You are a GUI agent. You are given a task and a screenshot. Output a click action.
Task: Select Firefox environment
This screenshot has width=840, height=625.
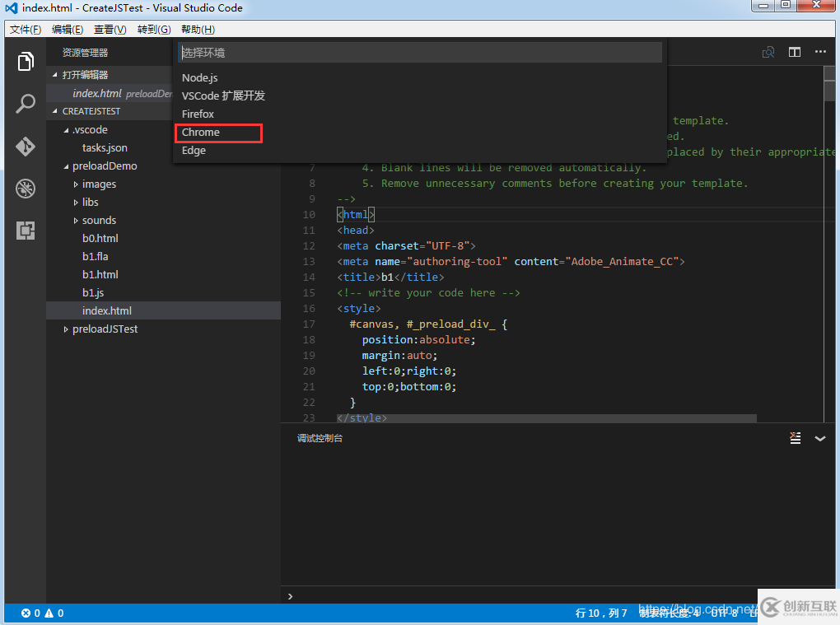[419, 114]
